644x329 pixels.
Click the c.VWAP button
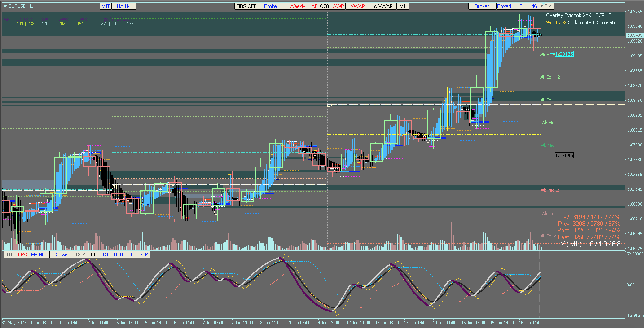[383, 6]
